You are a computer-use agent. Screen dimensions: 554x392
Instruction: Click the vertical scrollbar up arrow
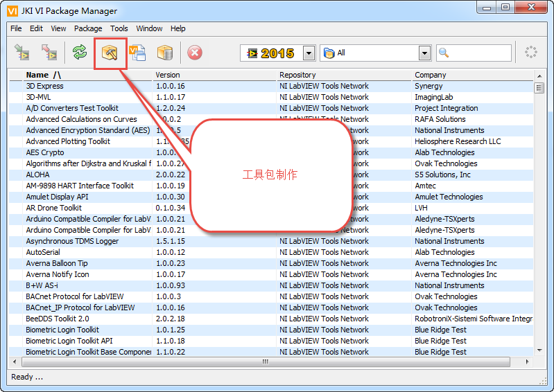(x=539, y=76)
